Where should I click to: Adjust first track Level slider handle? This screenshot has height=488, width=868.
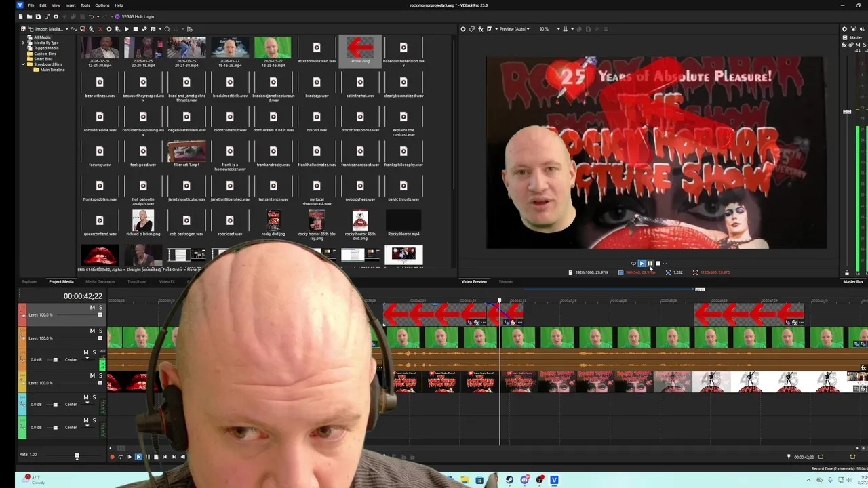pyautogui.click(x=100, y=315)
